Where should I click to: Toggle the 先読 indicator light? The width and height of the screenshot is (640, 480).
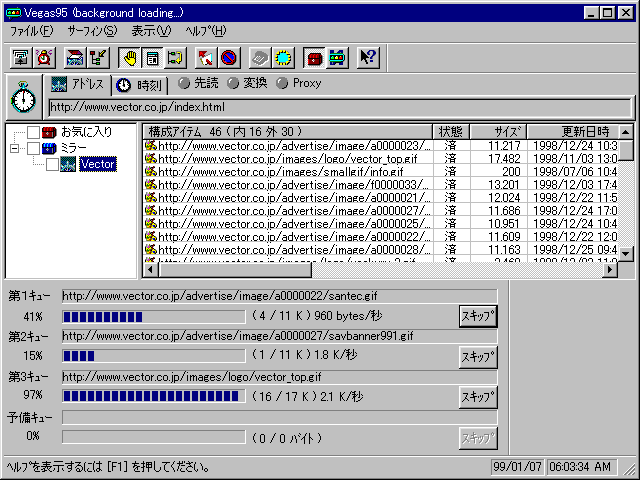coord(184,83)
